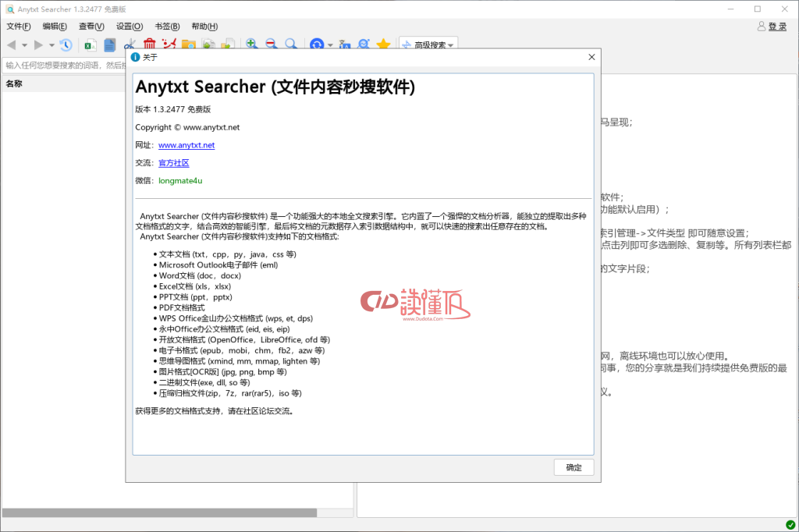Open the Back history dropdown arrow
The width and height of the screenshot is (799, 532).
[x=24, y=45]
